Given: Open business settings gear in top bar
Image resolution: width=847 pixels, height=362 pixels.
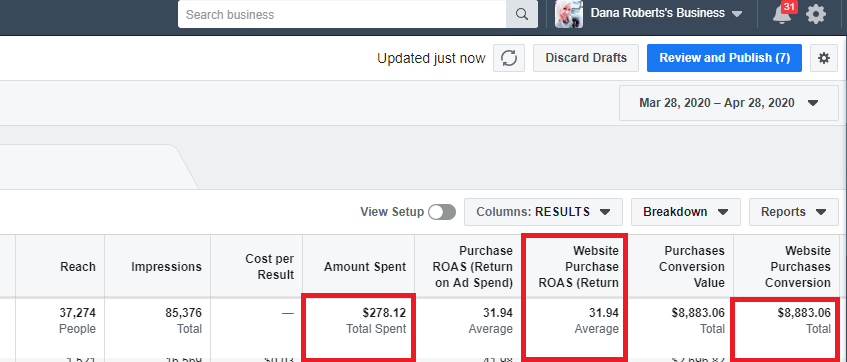Looking at the screenshot, I should point(816,15).
